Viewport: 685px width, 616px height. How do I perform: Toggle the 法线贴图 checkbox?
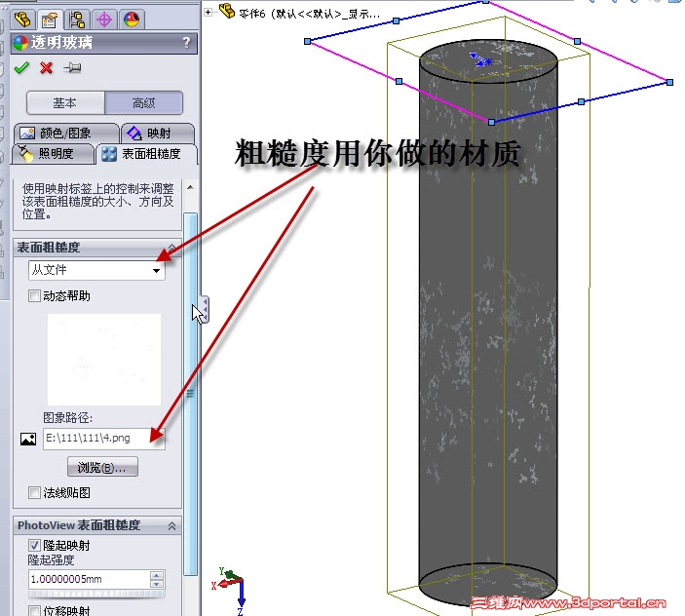point(34,493)
